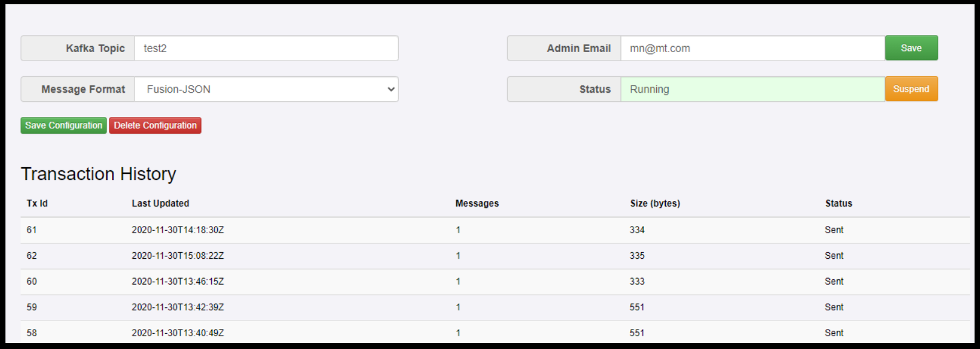Image resolution: width=980 pixels, height=349 pixels.
Task: Select transaction row with Tx Id 59
Action: (x=31, y=307)
